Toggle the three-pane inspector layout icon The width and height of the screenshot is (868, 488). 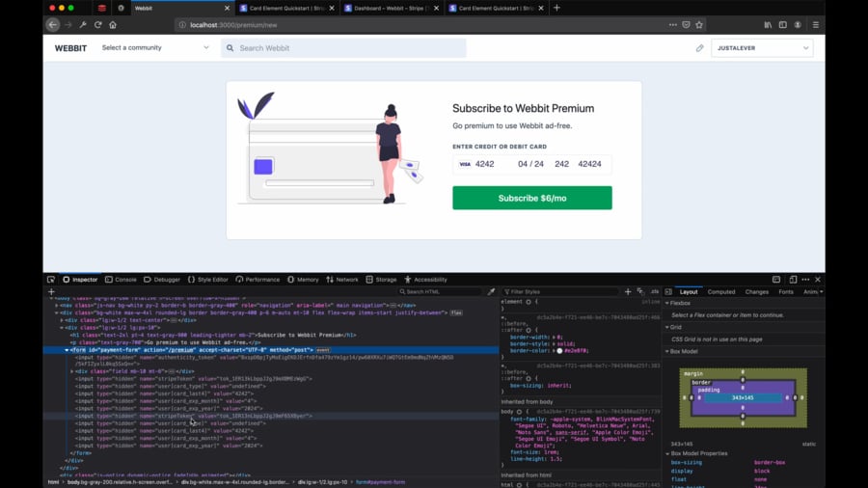tap(668, 291)
